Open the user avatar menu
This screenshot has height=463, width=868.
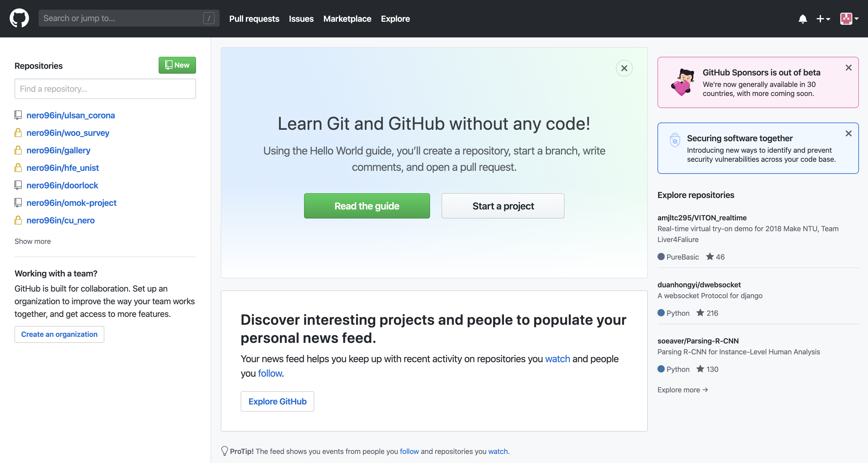click(849, 19)
